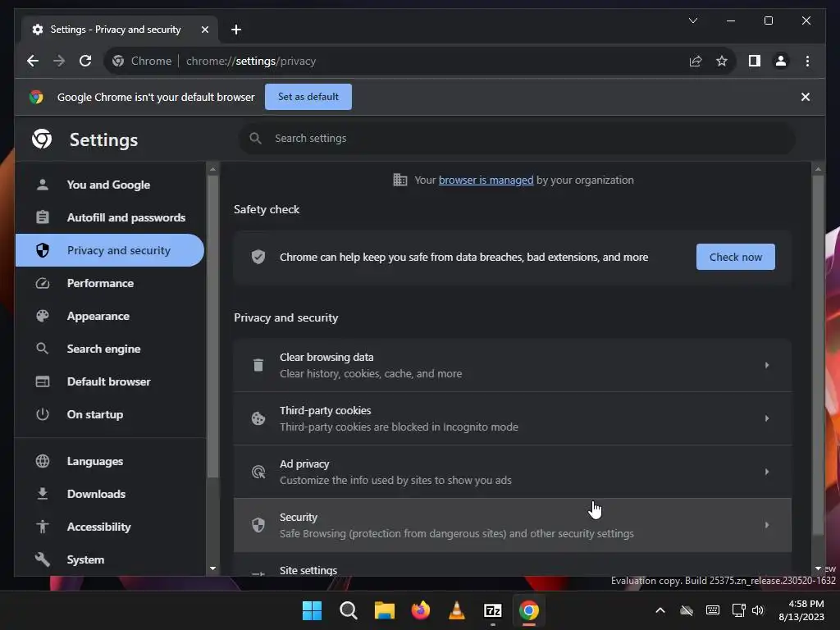
Task: Open Site settings row
Action: pos(513,564)
